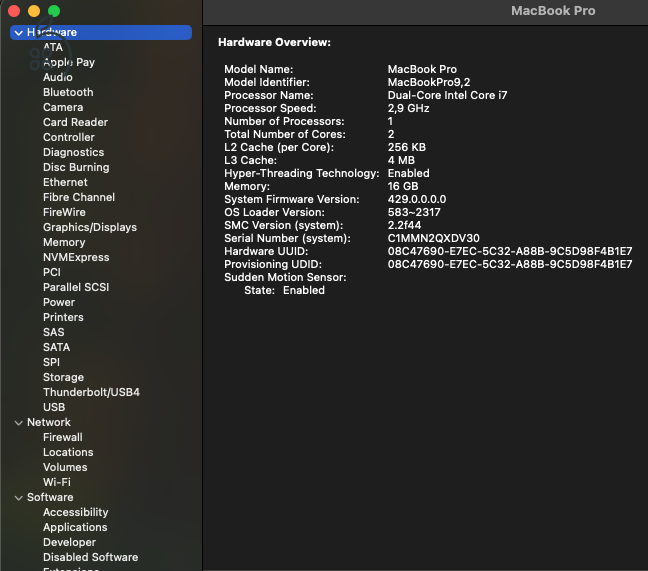648x571 pixels.
Task: Open the Camera entry
Action: (x=63, y=107)
